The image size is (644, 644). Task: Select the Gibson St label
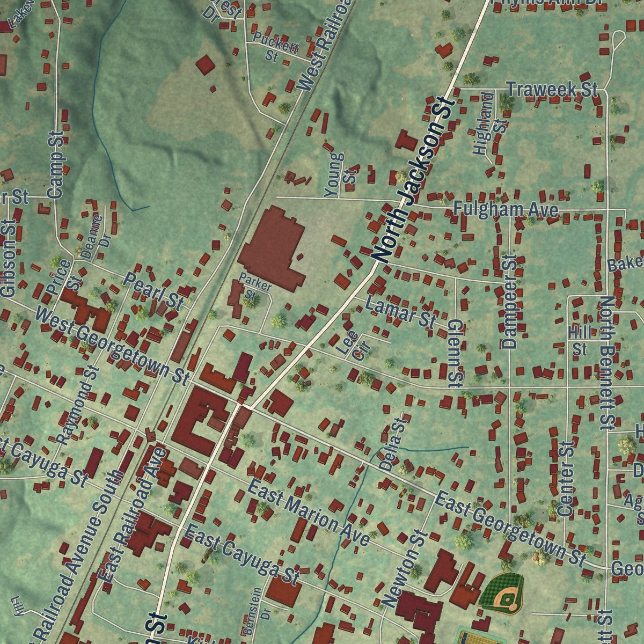click(9, 258)
